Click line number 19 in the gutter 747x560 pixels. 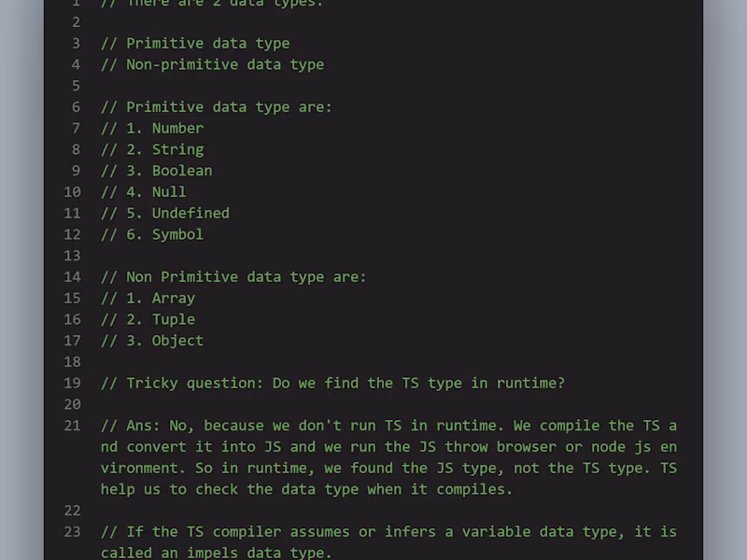coord(72,384)
